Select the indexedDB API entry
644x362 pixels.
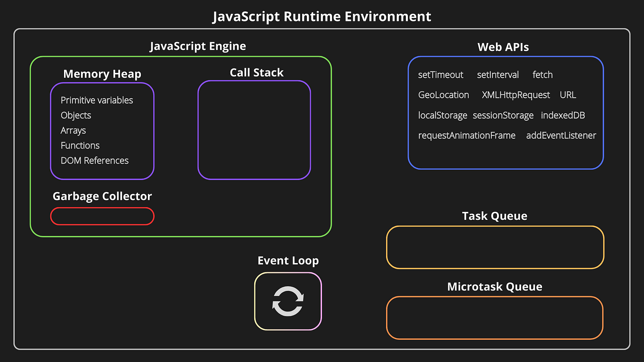[x=562, y=115]
